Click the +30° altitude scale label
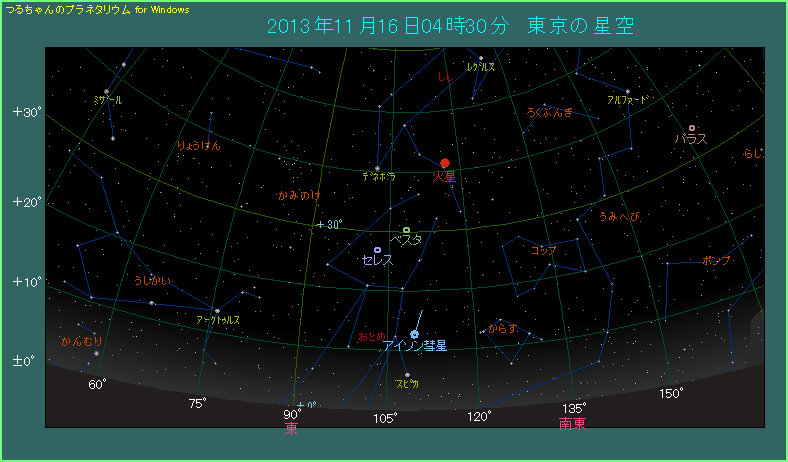Image resolution: width=788 pixels, height=462 pixels. pos(26,112)
